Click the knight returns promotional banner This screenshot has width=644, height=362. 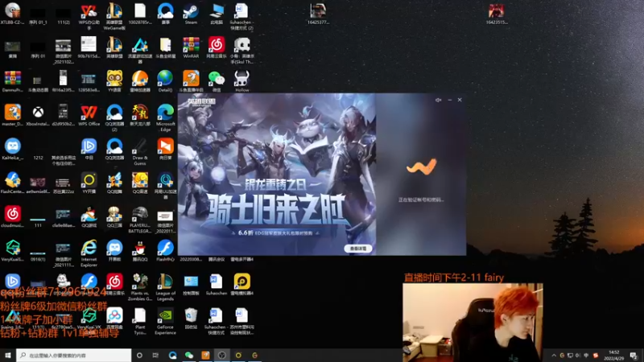pos(277,174)
